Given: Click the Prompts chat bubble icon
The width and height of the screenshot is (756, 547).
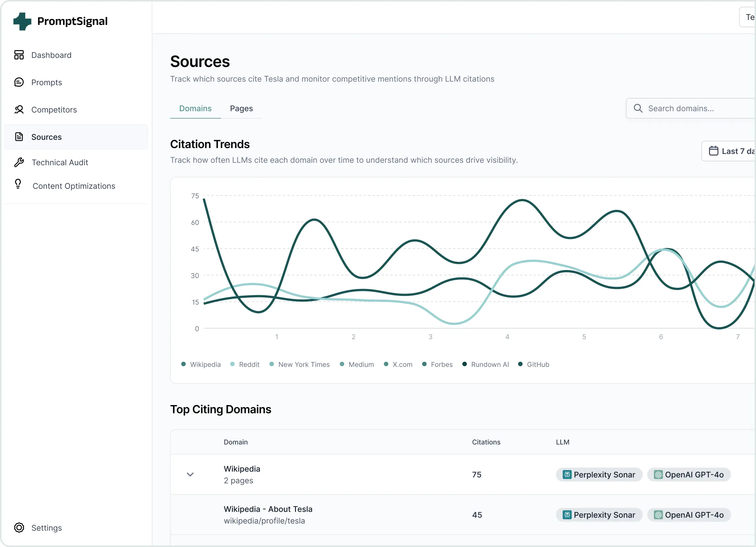Looking at the screenshot, I should pos(19,82).
